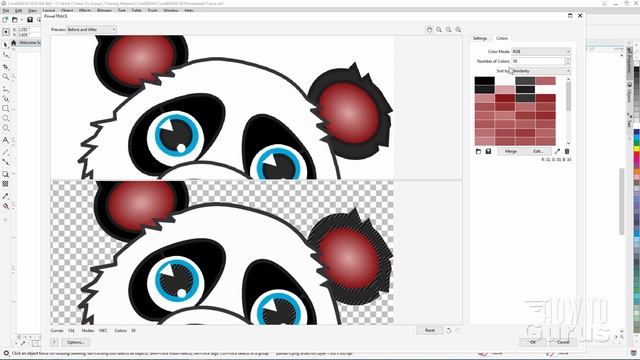Click the Merge button under color list

click(x=511, y=151)
